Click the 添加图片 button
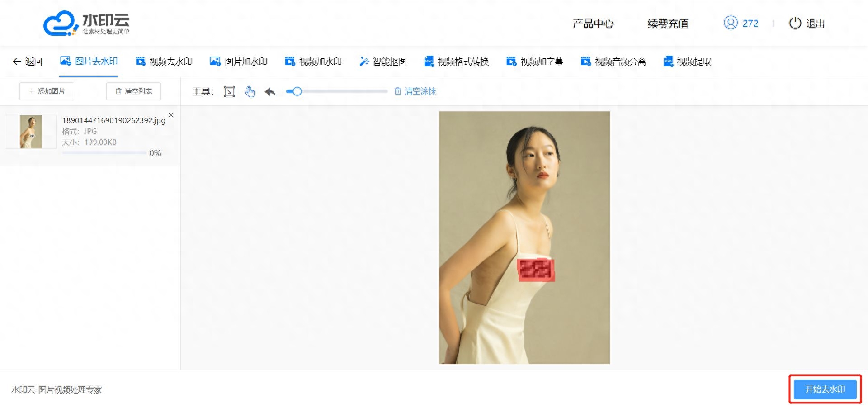The image size is (868, 408). point(47,91)
